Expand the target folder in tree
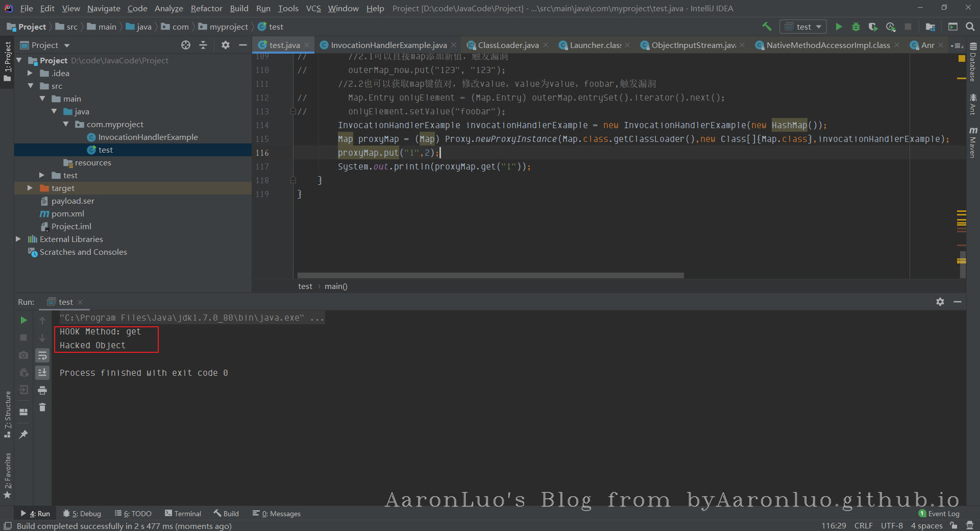 point(30,188)
